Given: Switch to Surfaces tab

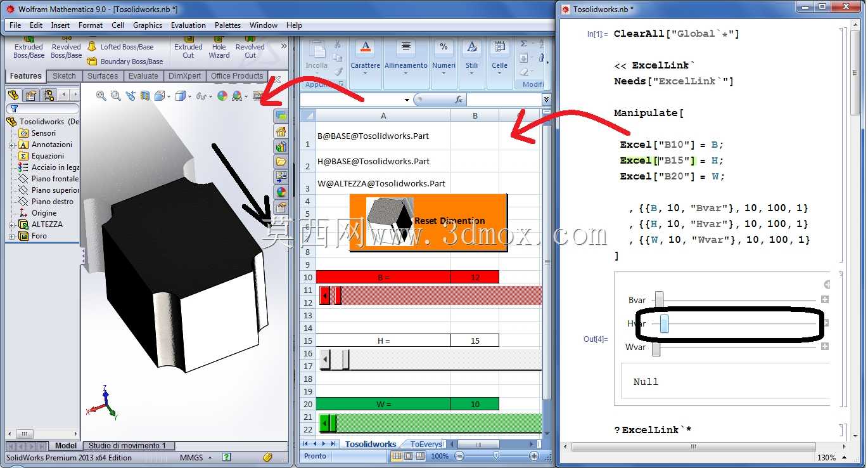Looking at the screenshot, I should (x=103, y=76).
